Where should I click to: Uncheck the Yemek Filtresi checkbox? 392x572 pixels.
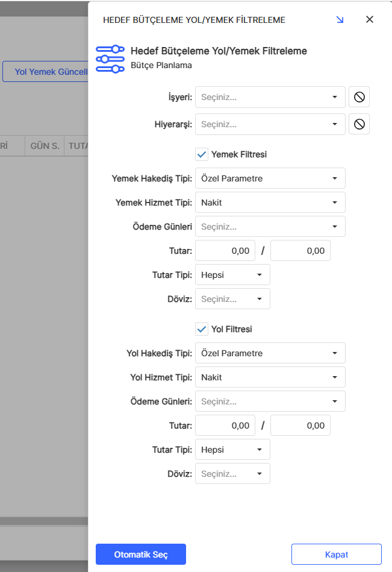coord(202,155)
